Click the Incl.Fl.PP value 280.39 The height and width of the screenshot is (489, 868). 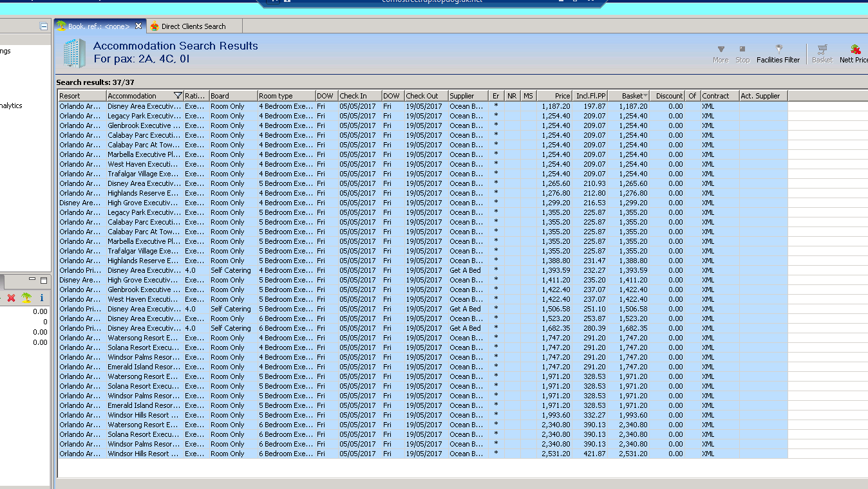(594, 328)
